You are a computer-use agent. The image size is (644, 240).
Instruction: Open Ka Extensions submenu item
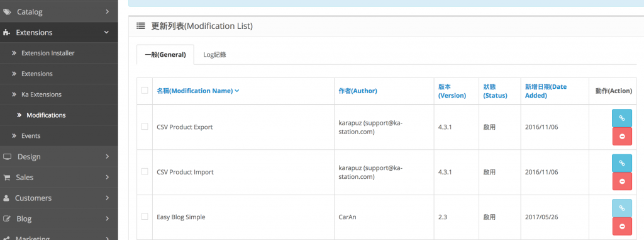pyautogui.click(x=42, y=94)
